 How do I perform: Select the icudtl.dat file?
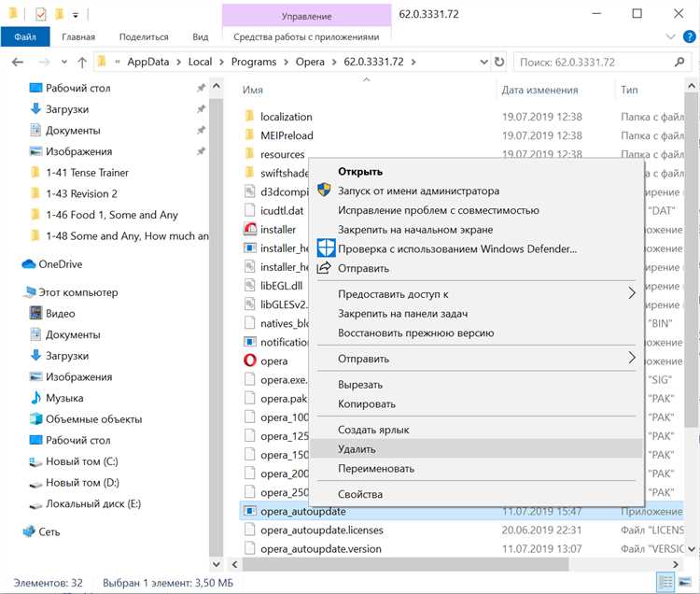pyautogui.click(x=282, y=210)
